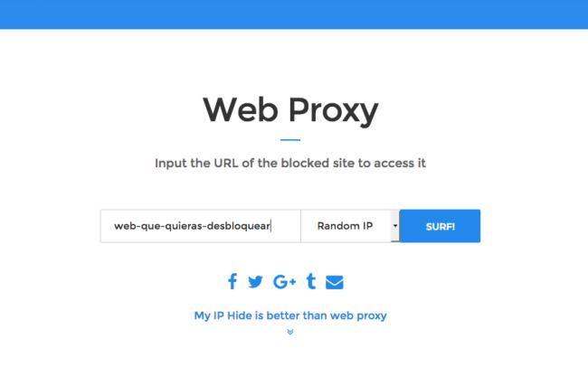Click the 'Input the URL of the blocked site' subtitle

(290, 163)
